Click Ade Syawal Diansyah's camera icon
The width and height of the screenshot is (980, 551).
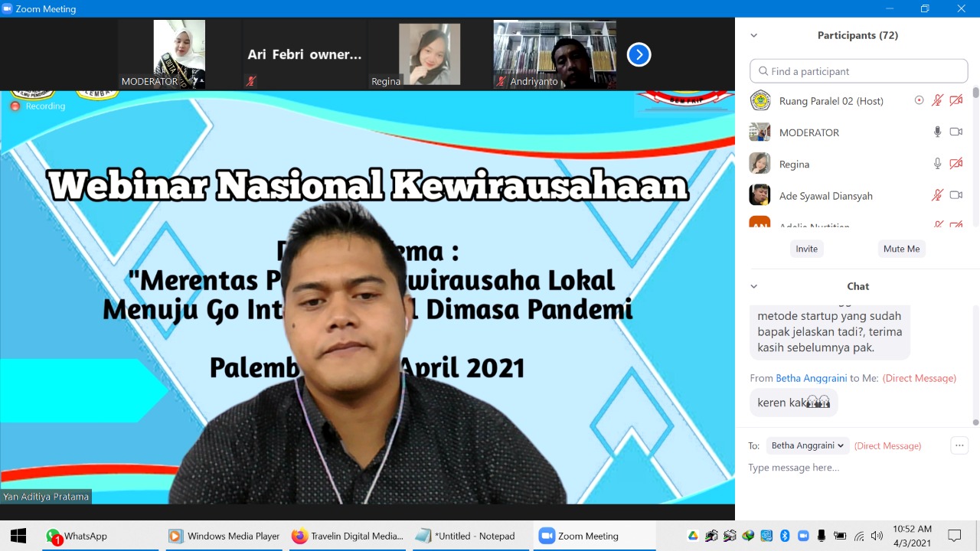click(x=956, y=195)
